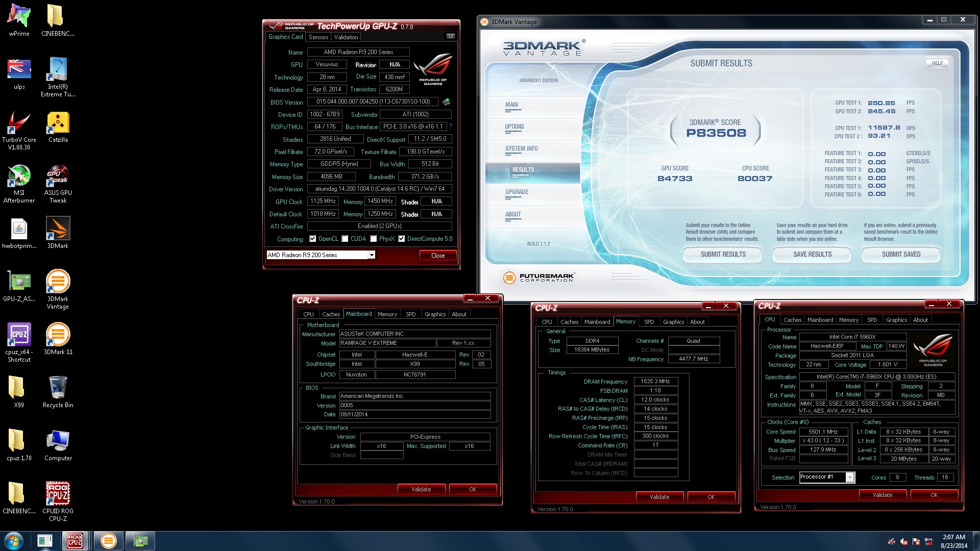Launch TurboV Core shortcut

19,131
